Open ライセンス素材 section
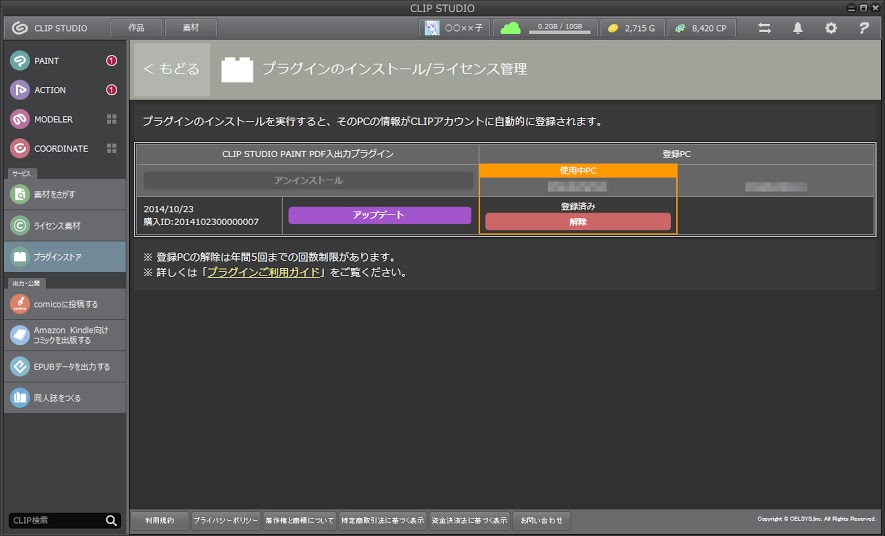This screenshot has height=536, width=885. tap(65, 226)
